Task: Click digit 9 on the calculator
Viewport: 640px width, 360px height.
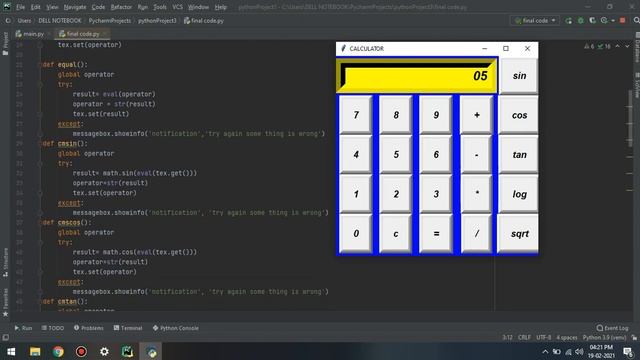Action: pyautogui.click(x=436, y=115)
